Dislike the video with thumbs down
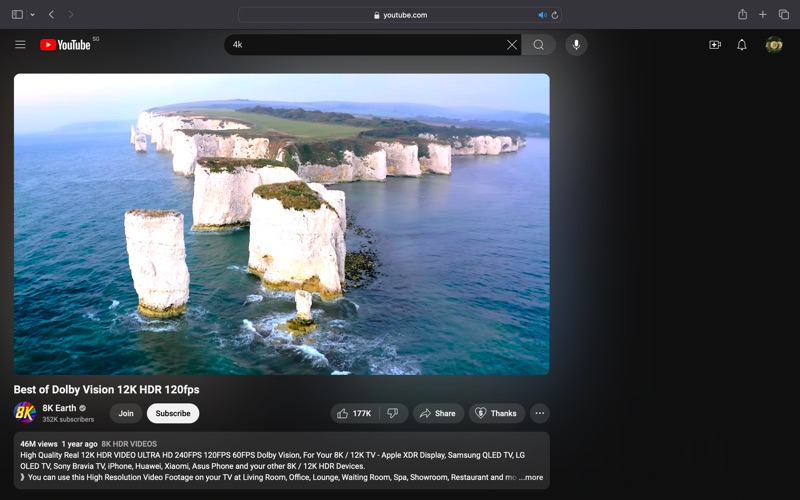Viewport: 800px width, 500px height. [393, 413]
